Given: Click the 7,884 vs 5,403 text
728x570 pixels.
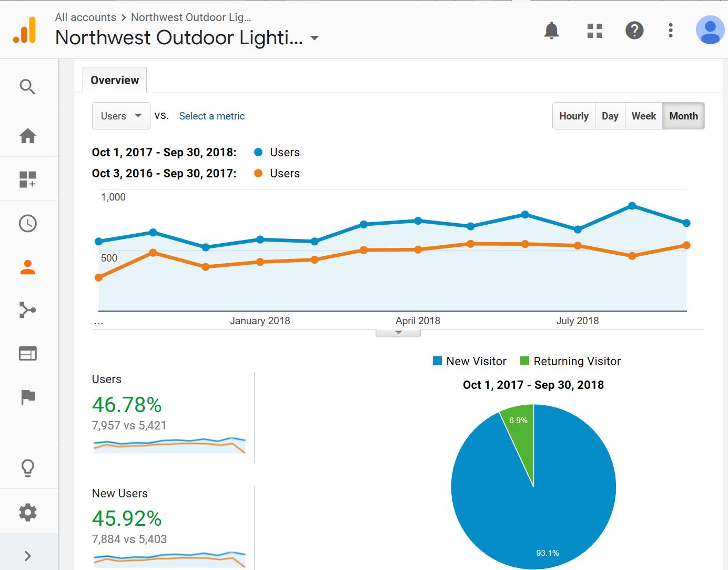Looking at the screenshot, I should tap(129, 539).
